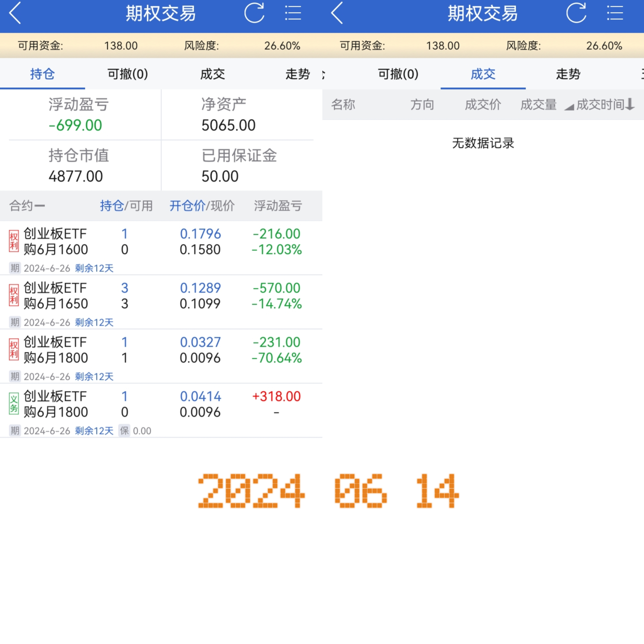Toggle 开仓价 display in the 开仓价/现价 header

(x=187, y=206)
